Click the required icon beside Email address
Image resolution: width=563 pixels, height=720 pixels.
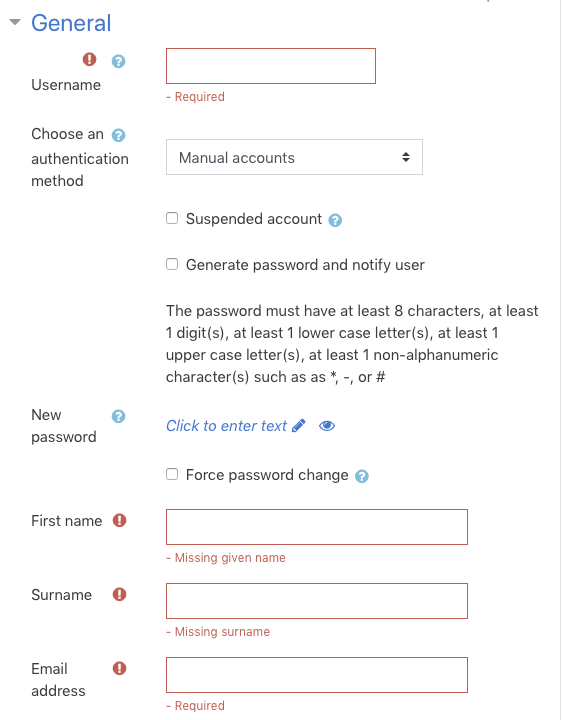[x=119, y=668]
